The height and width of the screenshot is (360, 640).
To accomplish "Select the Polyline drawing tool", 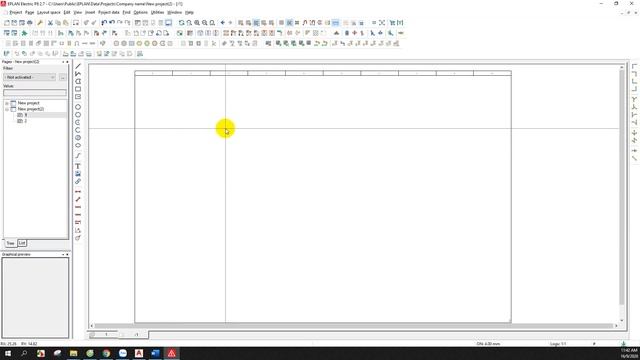I will (x=78, y=74).
